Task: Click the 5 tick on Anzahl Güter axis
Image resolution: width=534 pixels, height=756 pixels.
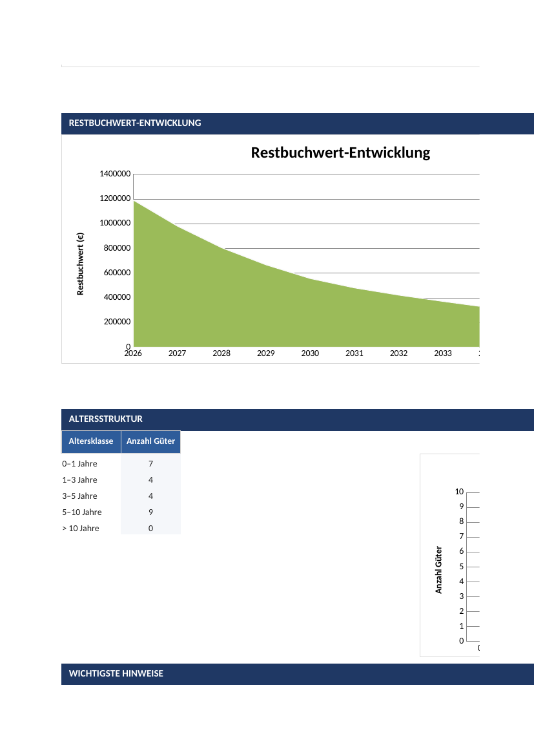Action: tap(461, 567)
